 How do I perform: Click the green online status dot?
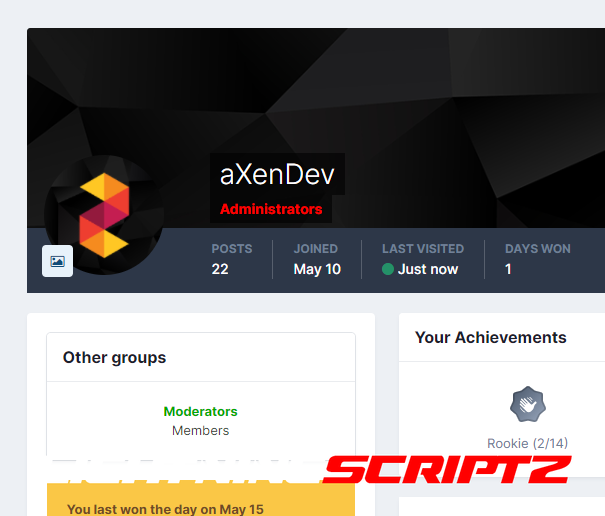pyautogui.click(x=388, y=269)
